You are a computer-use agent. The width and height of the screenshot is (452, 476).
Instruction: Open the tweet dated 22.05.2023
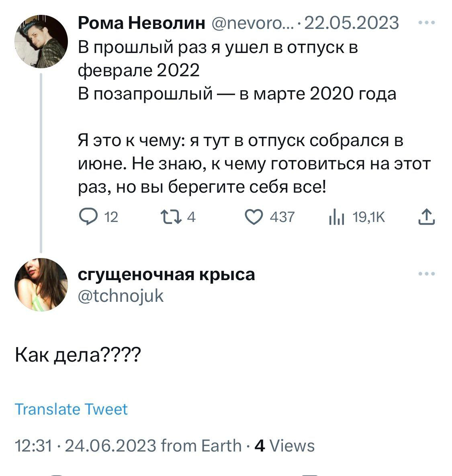[352, 23]
